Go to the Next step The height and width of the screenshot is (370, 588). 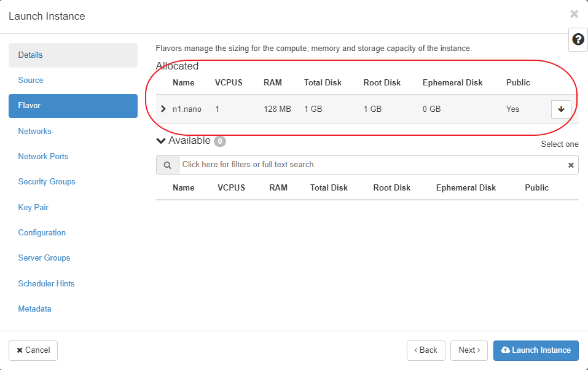[x=469, y=350]
